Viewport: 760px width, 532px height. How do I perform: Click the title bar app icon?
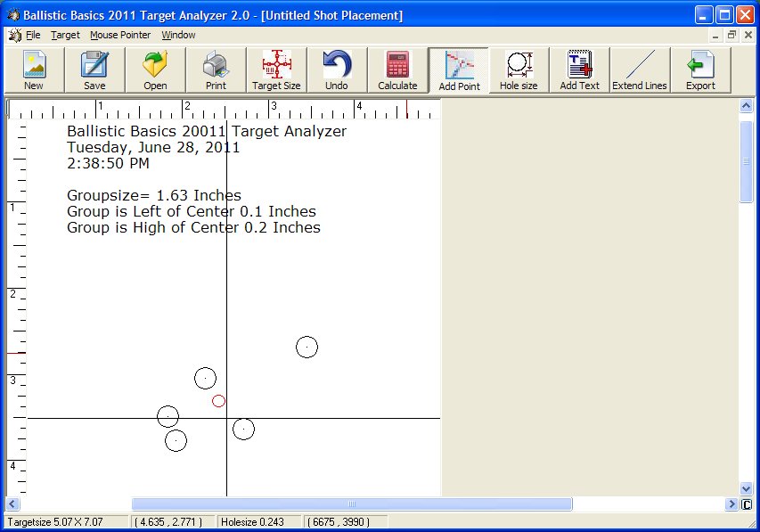[x=13, y=15]
